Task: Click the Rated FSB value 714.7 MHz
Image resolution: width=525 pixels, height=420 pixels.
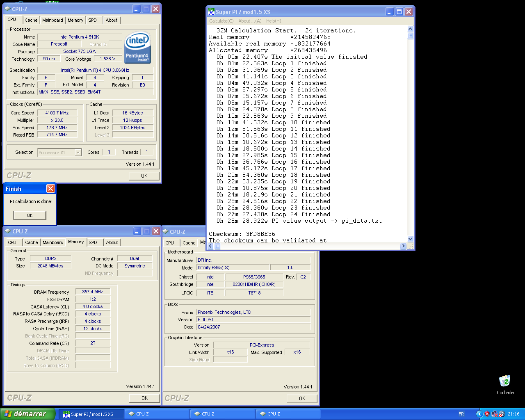Action: [57, 135]
